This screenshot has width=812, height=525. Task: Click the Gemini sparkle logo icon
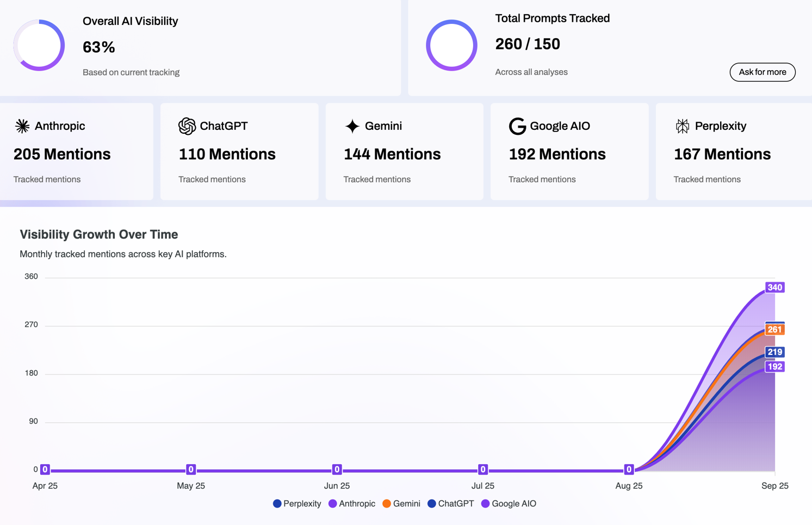click(x=352, y=126)
